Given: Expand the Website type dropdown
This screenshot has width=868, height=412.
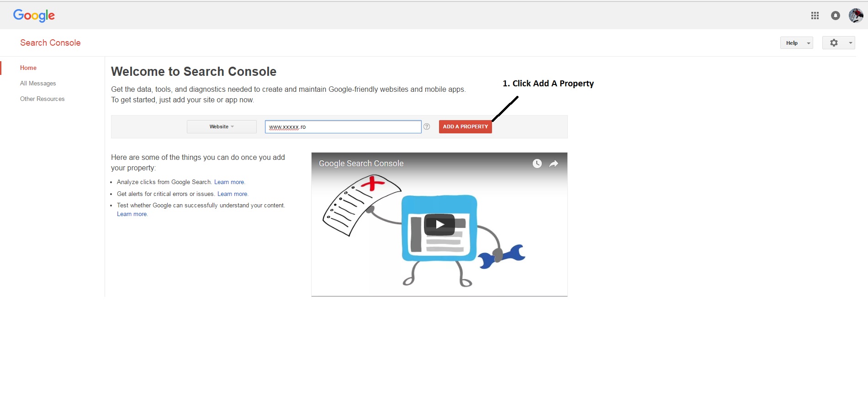Looking at the screenshot, I should tap(222, 127).
